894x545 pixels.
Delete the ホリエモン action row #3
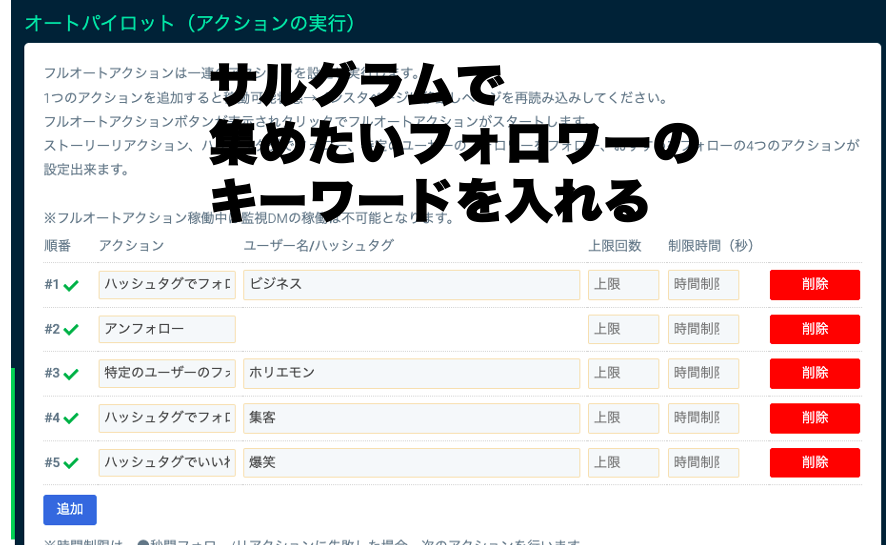815,373
